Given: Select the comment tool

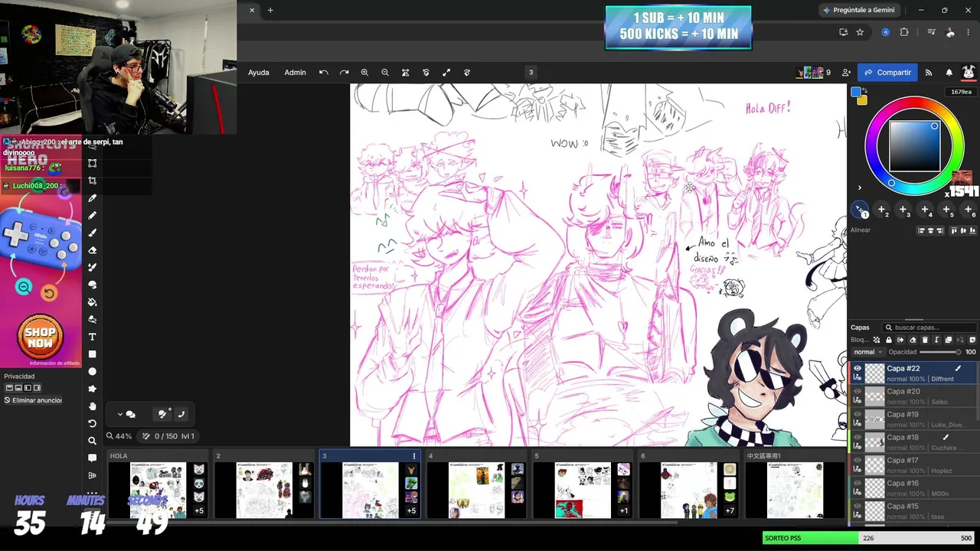Looking at the screenshot, I should pyautogui.click(x=93, y=458).
